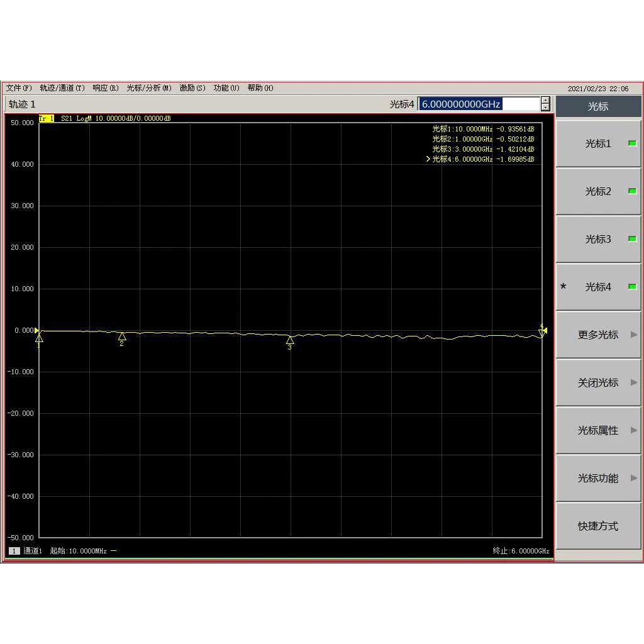The image size is (644, 644).
Task: Open 光标功能 submenu
Action: (x=598, y=478)
